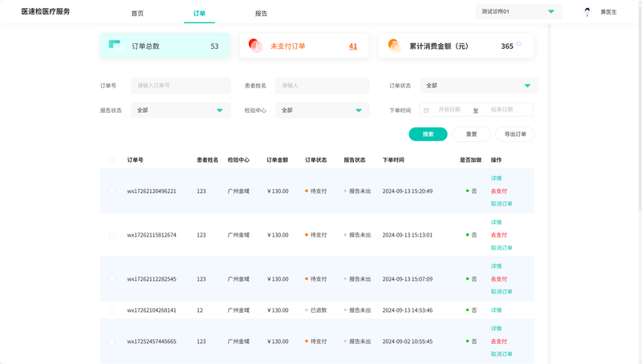The height and width of the screenshot is (364, 642).
Task: Click the orange 累计消费金额 icon
Action: [394, 46]
